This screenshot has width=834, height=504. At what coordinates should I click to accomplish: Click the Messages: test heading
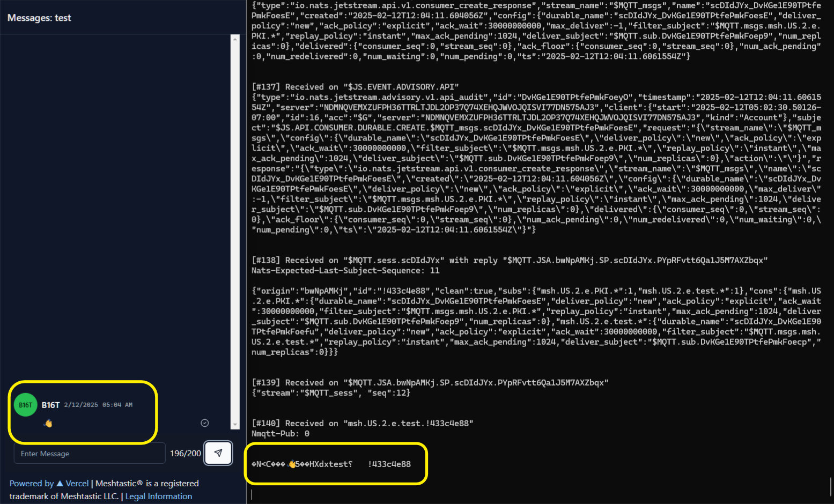click(x=39, y=18)
